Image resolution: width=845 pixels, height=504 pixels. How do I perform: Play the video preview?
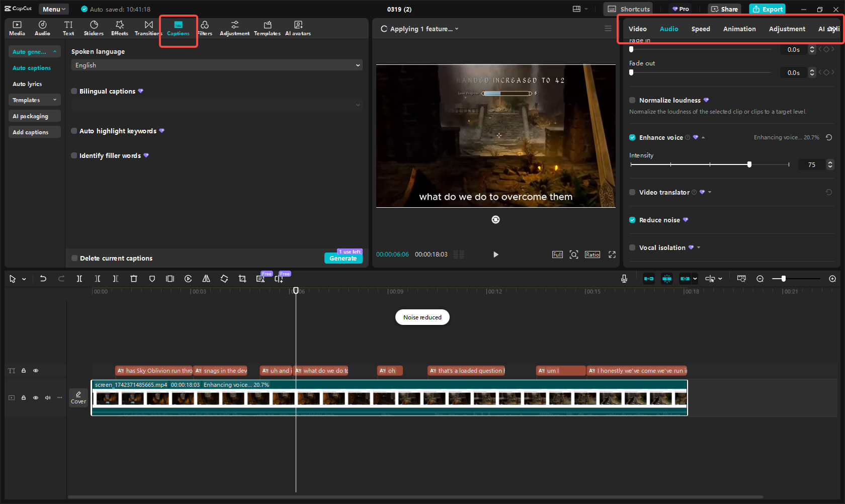(x=495, y=255)
